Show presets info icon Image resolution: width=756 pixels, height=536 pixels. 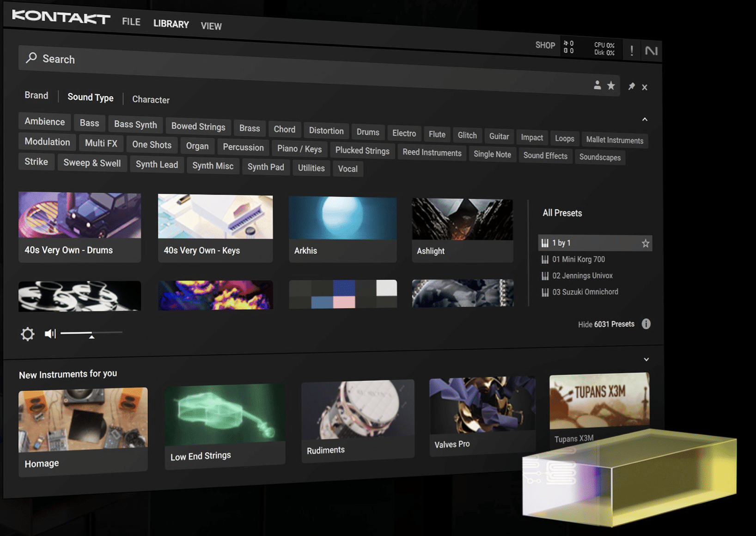(x=646, y=324)
